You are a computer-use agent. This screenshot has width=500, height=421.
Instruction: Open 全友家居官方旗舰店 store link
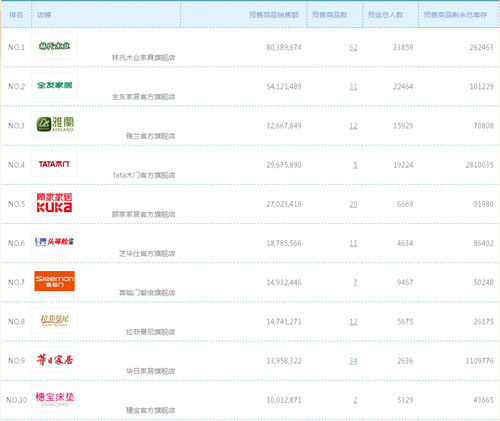tap(143, 97)
